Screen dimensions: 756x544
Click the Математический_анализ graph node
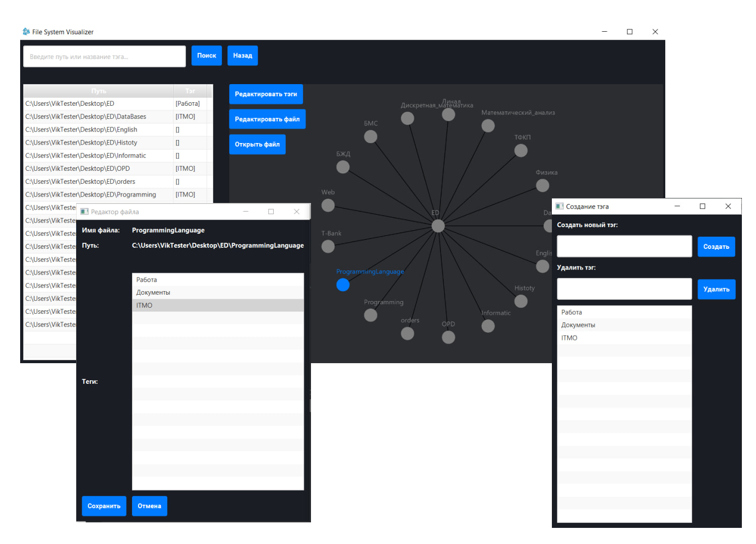pos(488,125)
